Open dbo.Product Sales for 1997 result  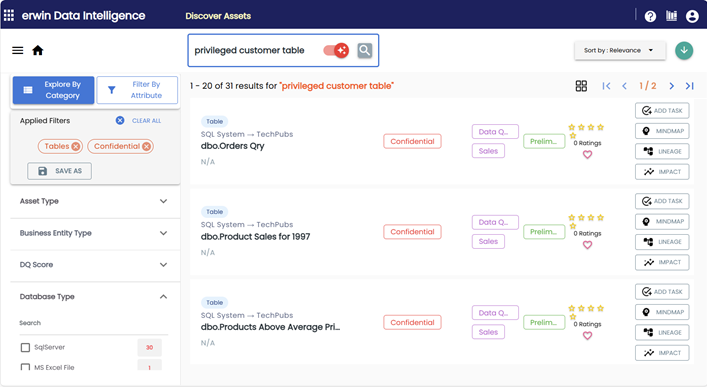[256, 237]
